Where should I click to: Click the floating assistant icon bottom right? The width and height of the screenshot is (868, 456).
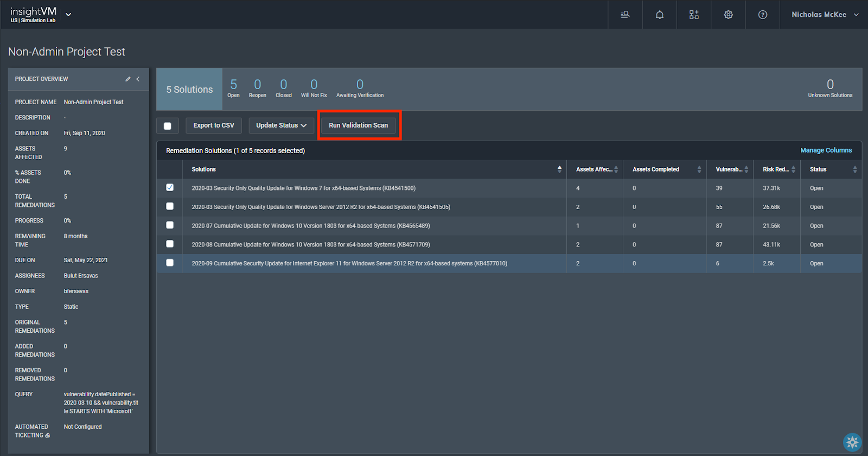[x=852, y=442]
